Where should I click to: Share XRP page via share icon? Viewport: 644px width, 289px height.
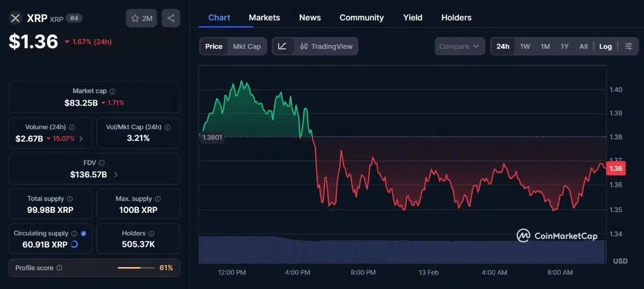point(171,18)
